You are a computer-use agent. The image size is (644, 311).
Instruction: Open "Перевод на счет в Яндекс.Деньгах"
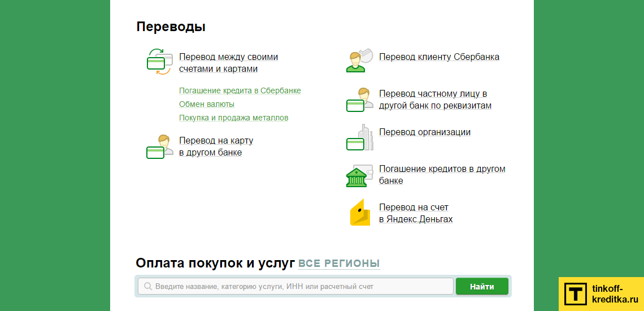pyautogui.click(x=416, y=213)
